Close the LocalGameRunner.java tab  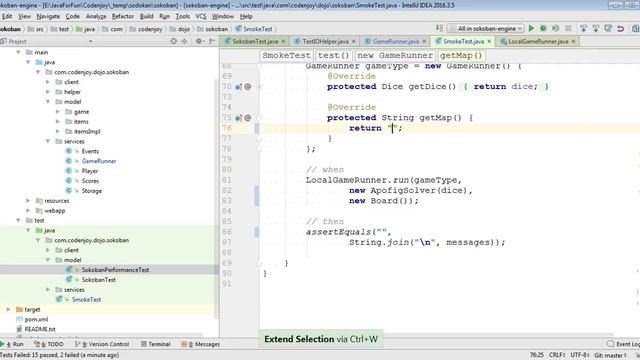pyautogui.click(x=573, y=41)
